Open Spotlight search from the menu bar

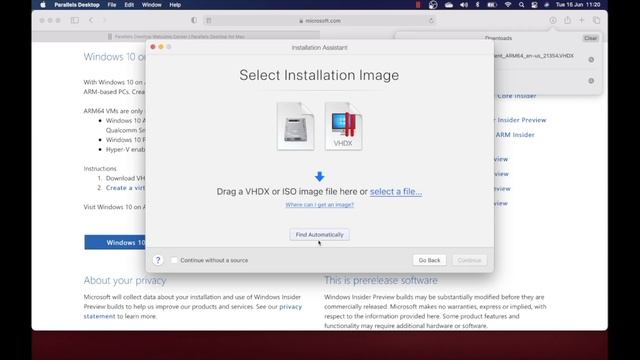[x=521, y=5]
